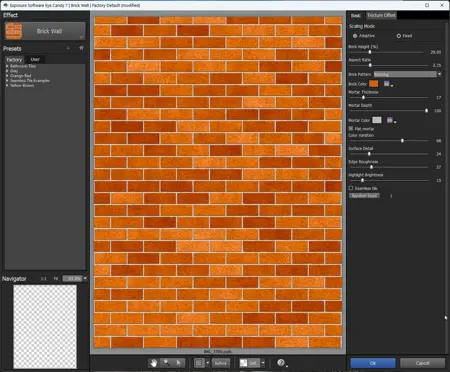This screenshot has height=372, width=450.
Task: Toggle the Flat mortar checkbox
Action: tap(351, 128)
